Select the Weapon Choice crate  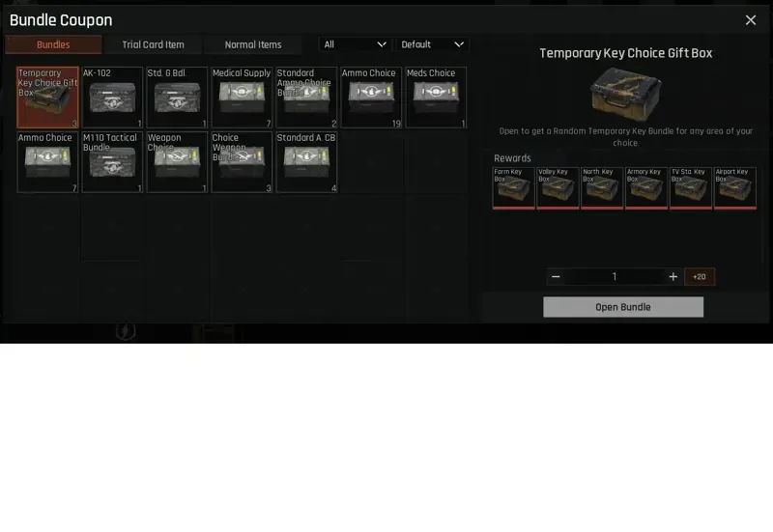pyautogui.click(x=177, y=162)
